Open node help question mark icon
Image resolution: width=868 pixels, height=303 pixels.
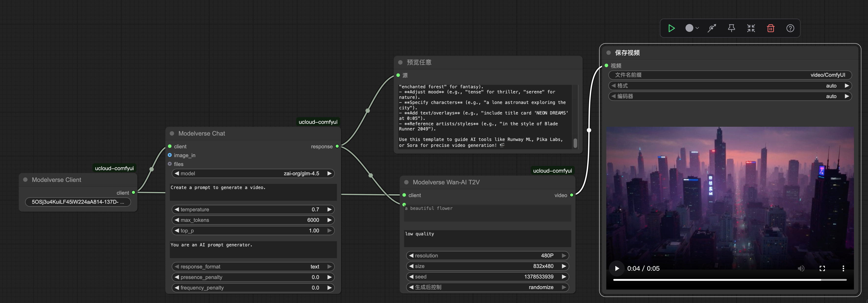pos(790,28)
